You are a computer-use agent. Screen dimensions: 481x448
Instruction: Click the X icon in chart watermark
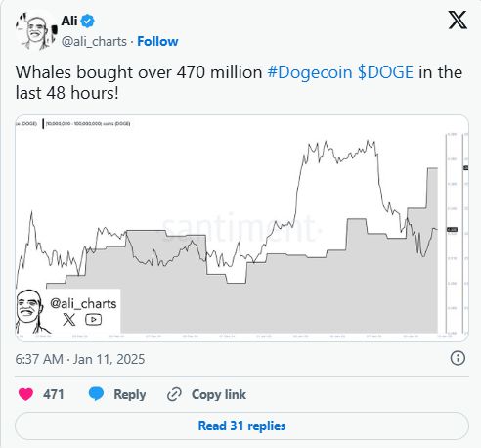68,320
